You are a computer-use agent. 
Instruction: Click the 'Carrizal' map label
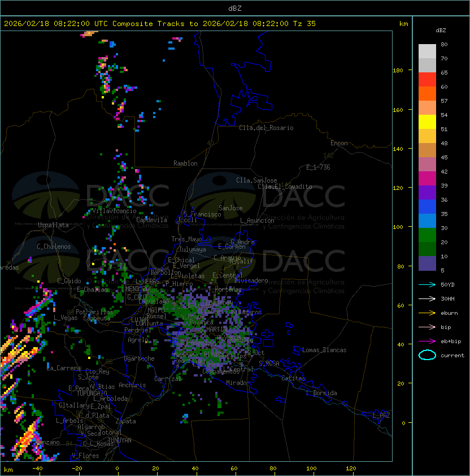coord(168,379)
